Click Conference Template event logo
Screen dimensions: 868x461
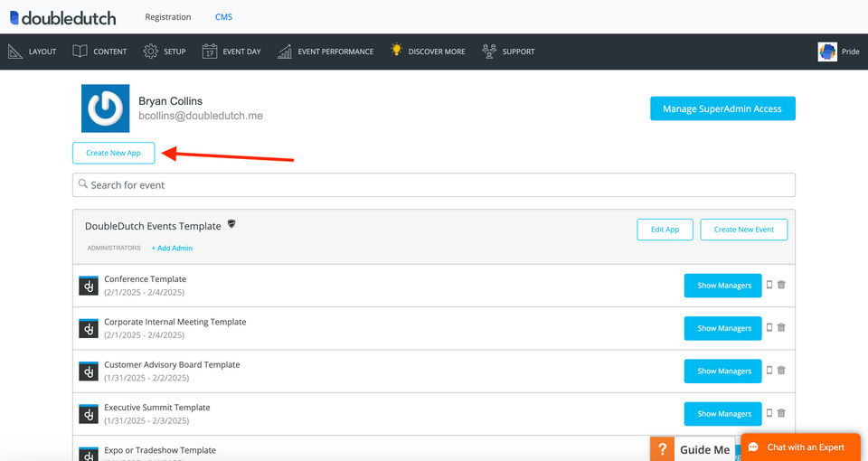(89, 286)
